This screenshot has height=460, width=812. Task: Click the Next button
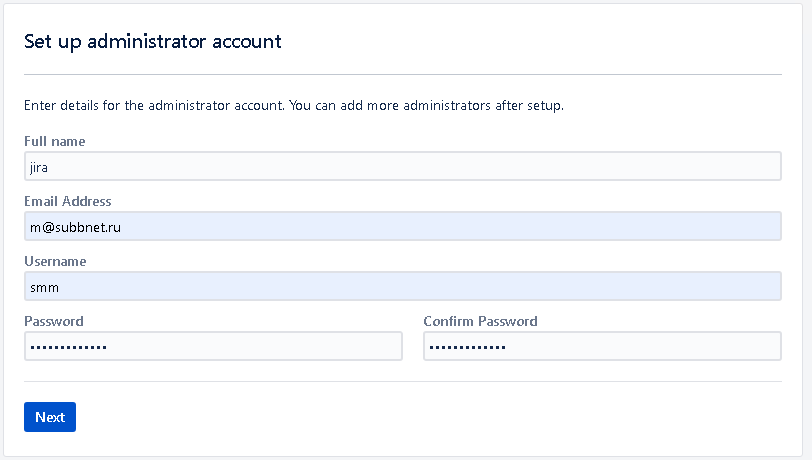point(49,417)
